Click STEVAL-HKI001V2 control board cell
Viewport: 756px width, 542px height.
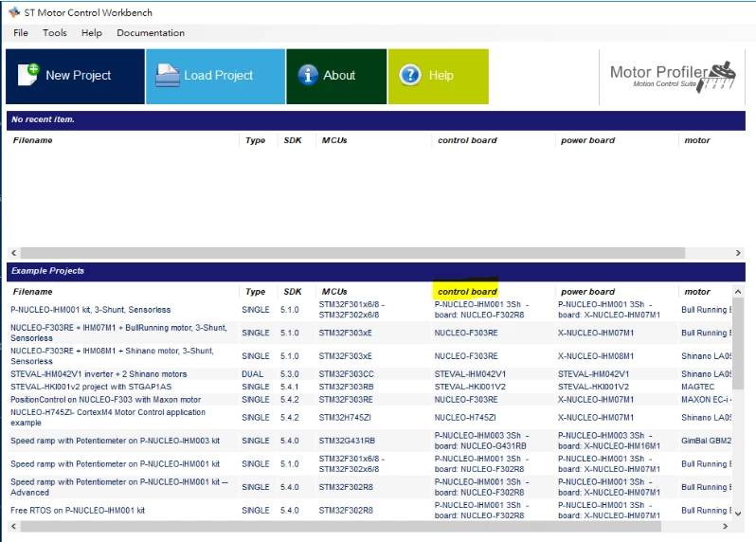tap(470, 387)
